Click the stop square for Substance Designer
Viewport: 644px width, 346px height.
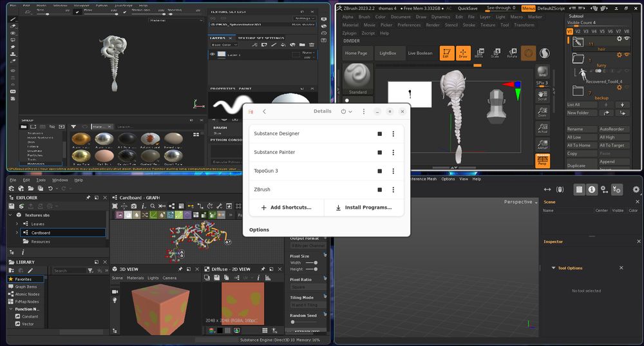tap(379, 134)
